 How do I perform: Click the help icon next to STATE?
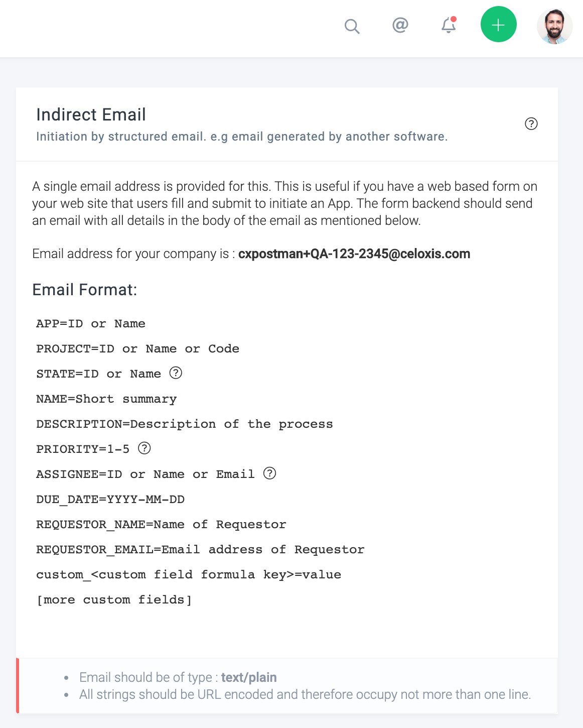point(176,373)
